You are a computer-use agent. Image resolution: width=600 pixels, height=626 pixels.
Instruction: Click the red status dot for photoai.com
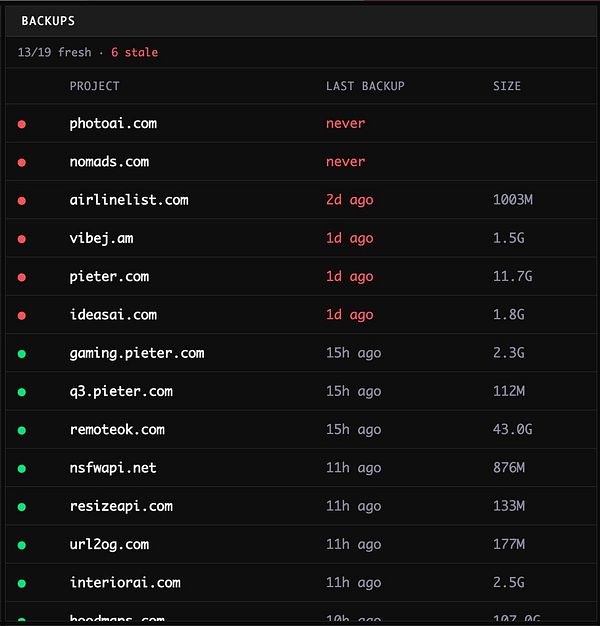point(22,124)
